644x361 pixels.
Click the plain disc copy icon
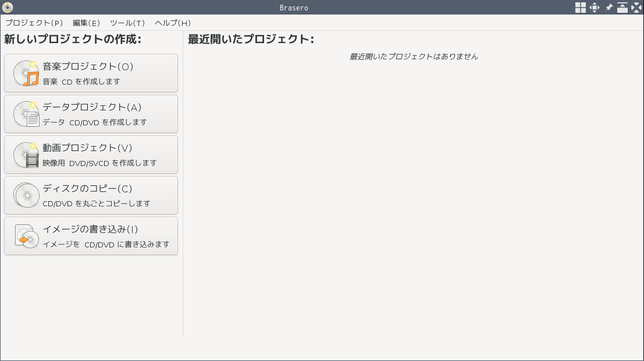[x=26, y=195]
